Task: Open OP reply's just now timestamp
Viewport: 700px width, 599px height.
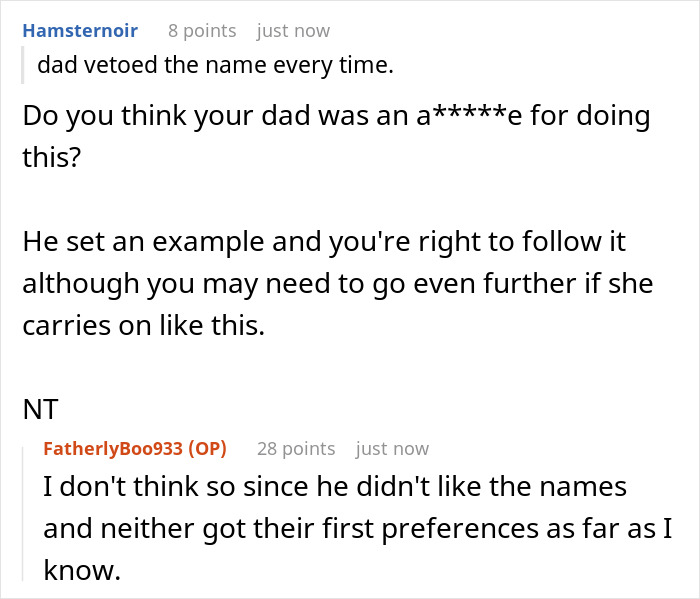Action: click(x=392, y=449)
